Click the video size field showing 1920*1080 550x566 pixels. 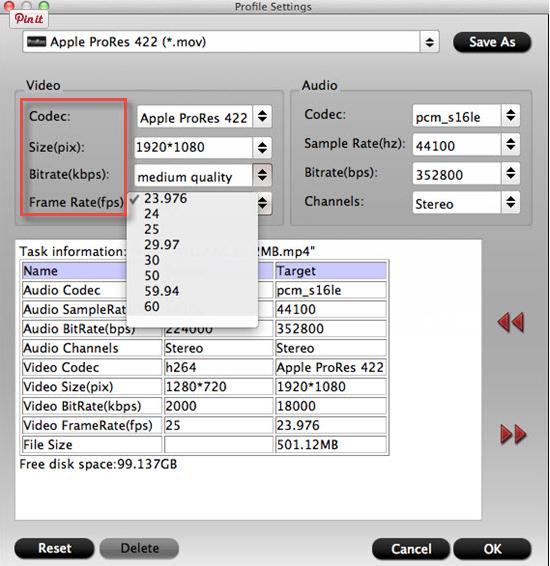pos(193,147)
